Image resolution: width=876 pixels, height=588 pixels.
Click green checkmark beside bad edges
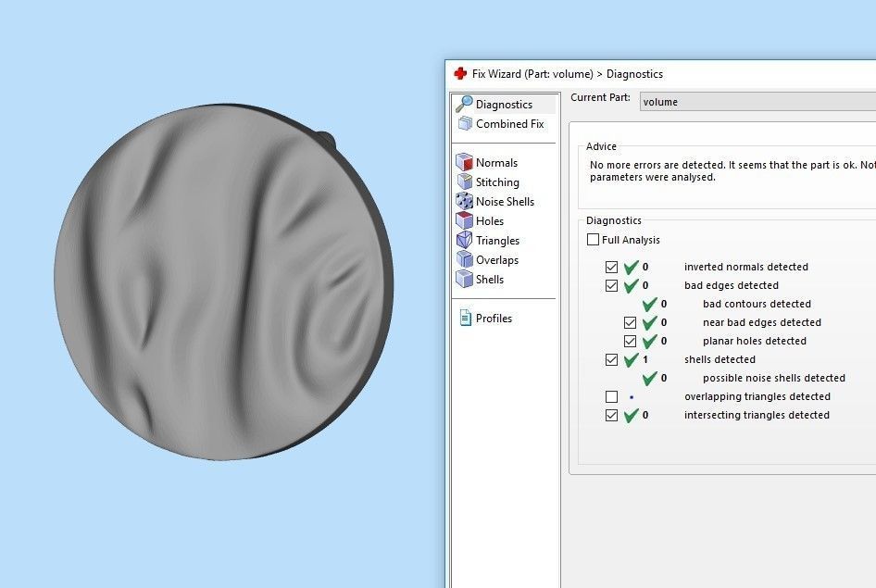tap(632, 285)
